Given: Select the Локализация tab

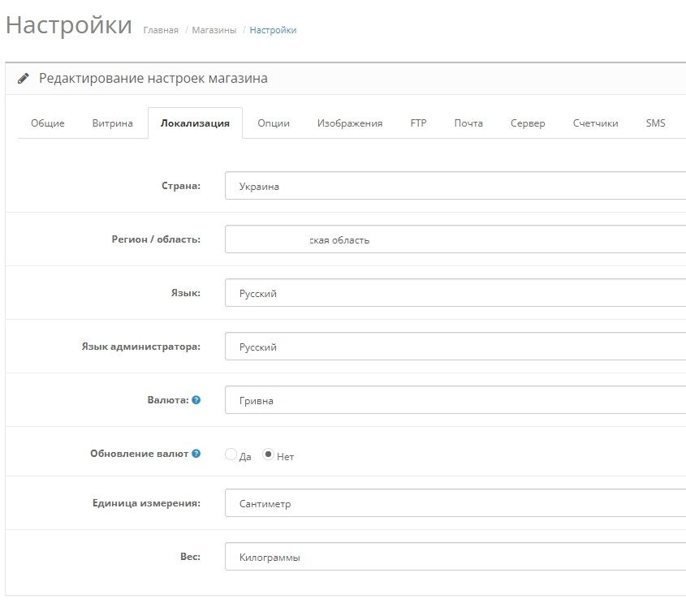Looking at the screenshot, I should point(195,123).
